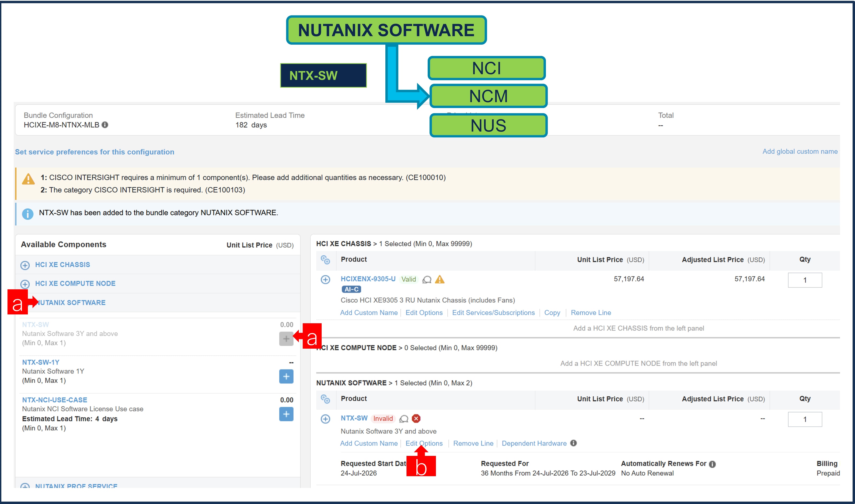Expand the HCI XE CHASSIS category
The image size is (855, 504).
tap(25, 265)
